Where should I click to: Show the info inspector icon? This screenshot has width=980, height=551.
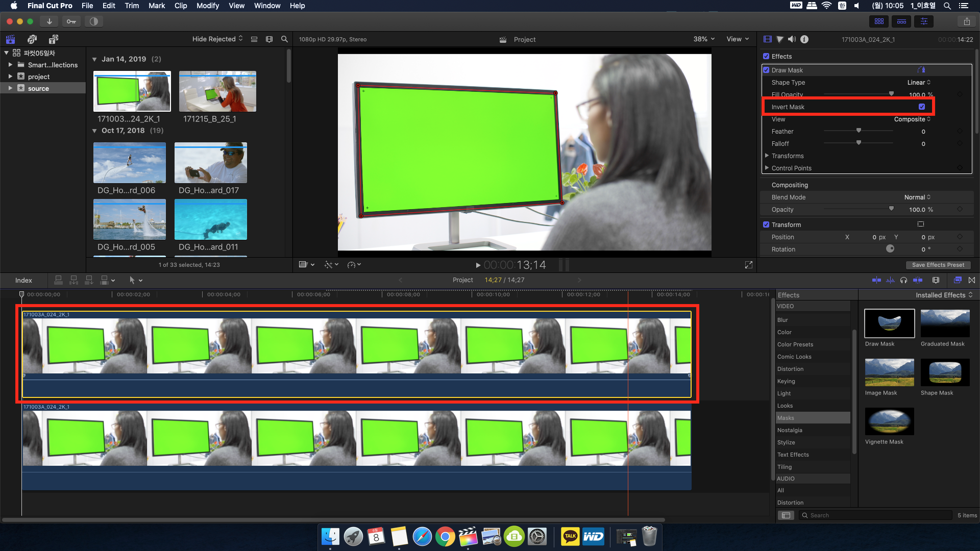coord(804,39)
